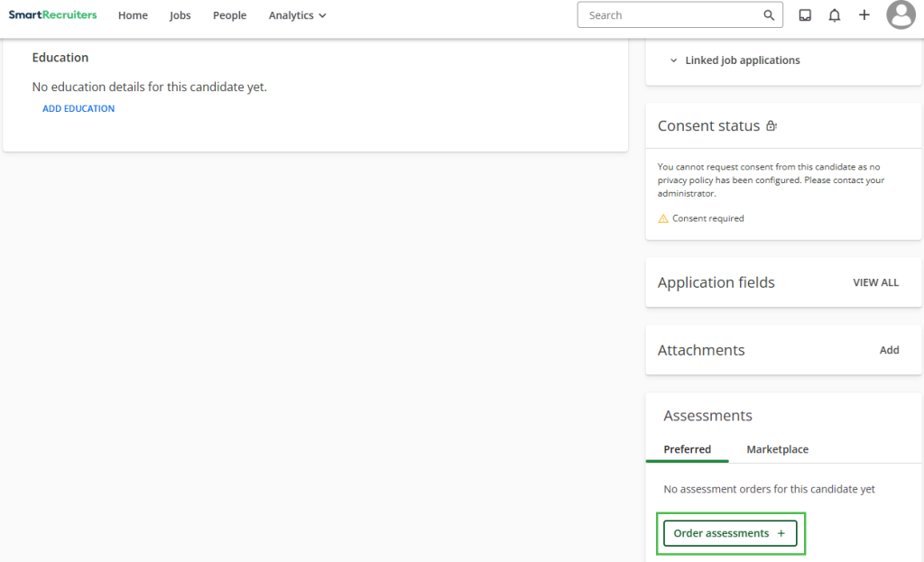Switch to the Marketplace assessments tab
The width and height of the screenshot is (924, 562).
(x=777, y=449)
